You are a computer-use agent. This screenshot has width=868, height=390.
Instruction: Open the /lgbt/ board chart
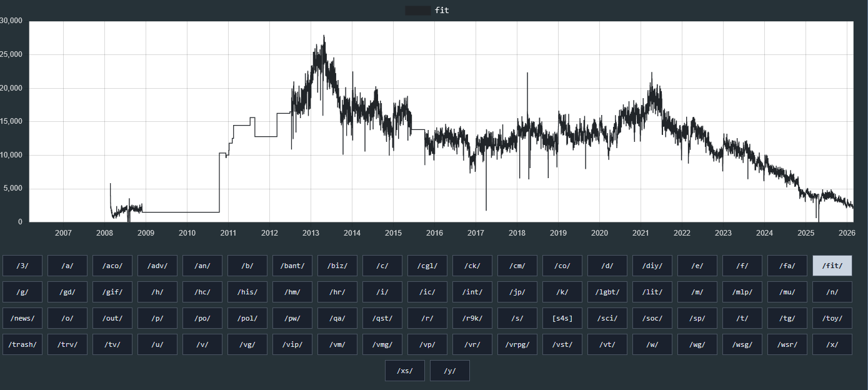coord(607,292)
